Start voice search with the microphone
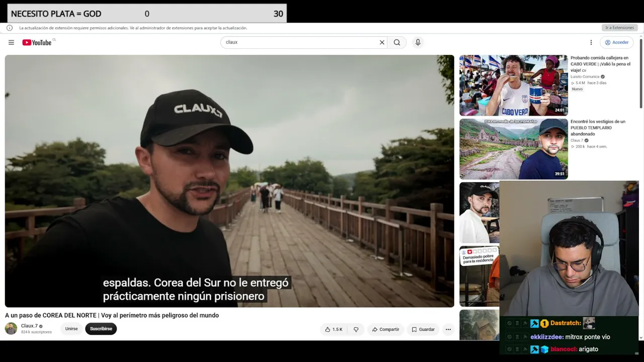 pos(418,43)
